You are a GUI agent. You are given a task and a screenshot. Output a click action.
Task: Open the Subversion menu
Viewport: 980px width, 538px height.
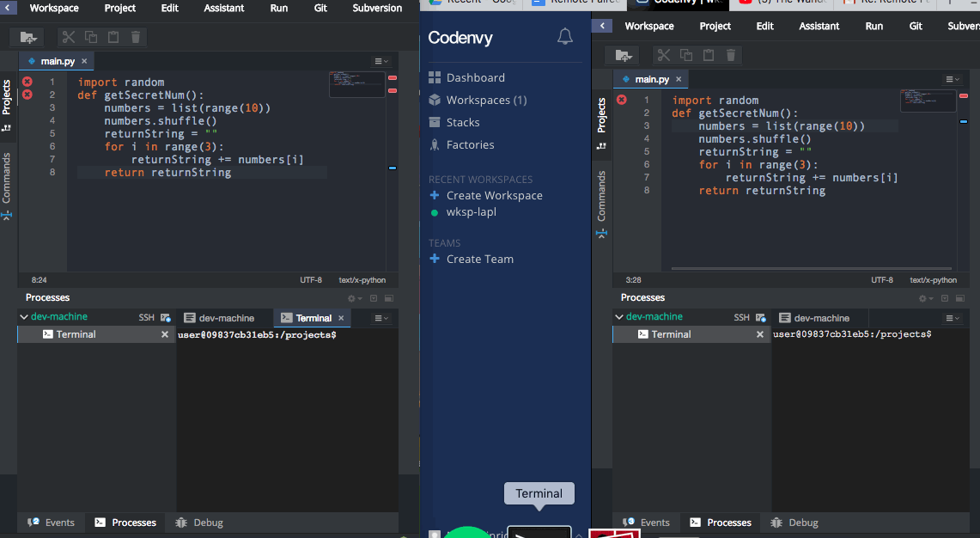tap(376, 8)
